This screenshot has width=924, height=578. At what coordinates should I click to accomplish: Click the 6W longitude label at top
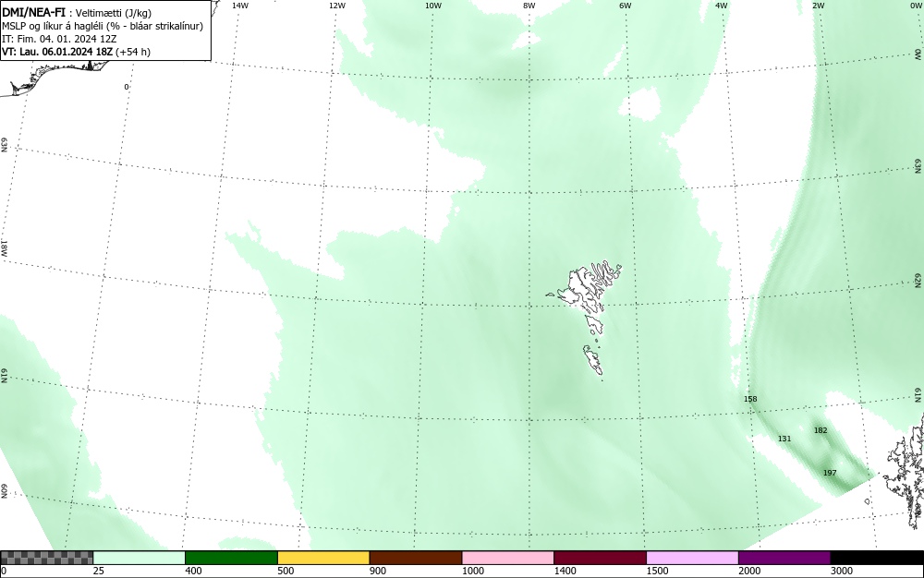pyautogui.click(x=626, y=6)
